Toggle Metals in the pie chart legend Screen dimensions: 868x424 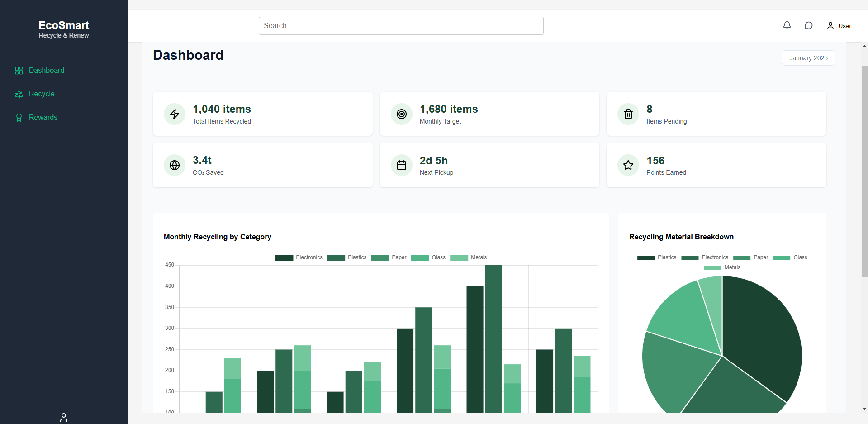coord(722,267)
